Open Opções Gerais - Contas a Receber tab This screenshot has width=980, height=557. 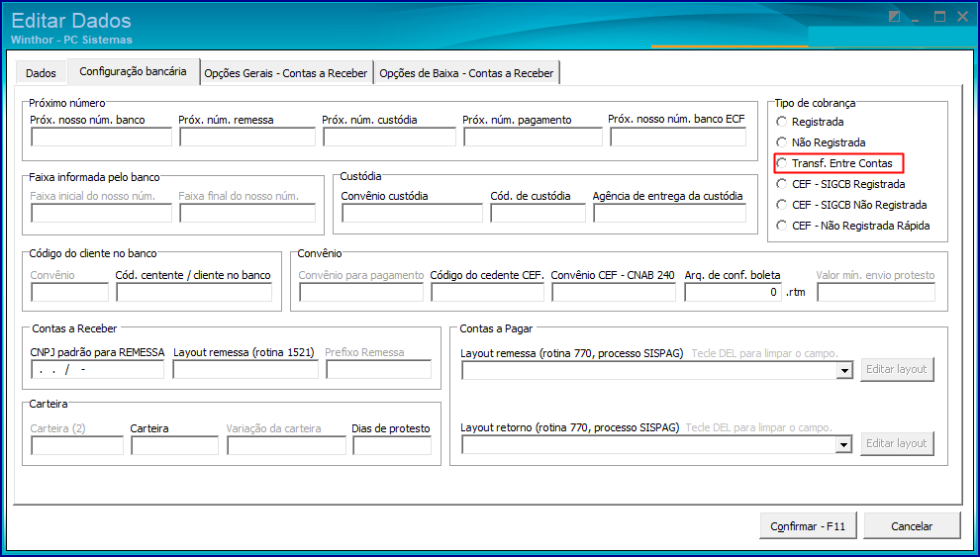[x=286, y=73]
